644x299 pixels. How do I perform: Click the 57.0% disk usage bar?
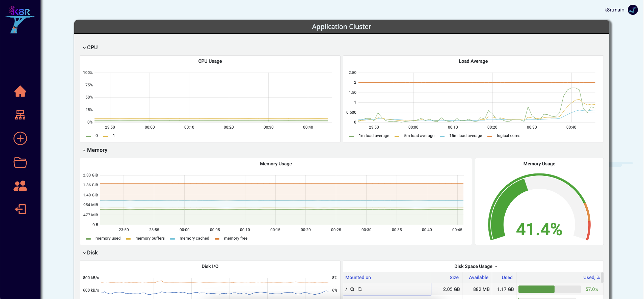pos(549,289)
